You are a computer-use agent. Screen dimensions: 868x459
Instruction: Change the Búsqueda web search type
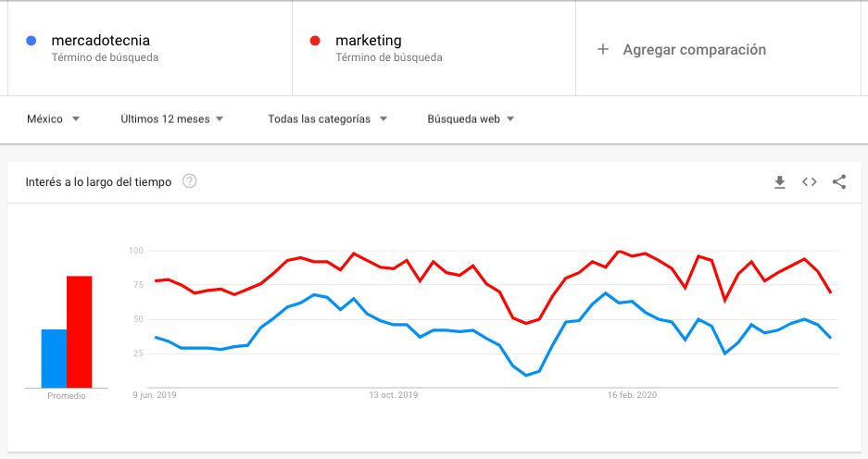(471, 119)
